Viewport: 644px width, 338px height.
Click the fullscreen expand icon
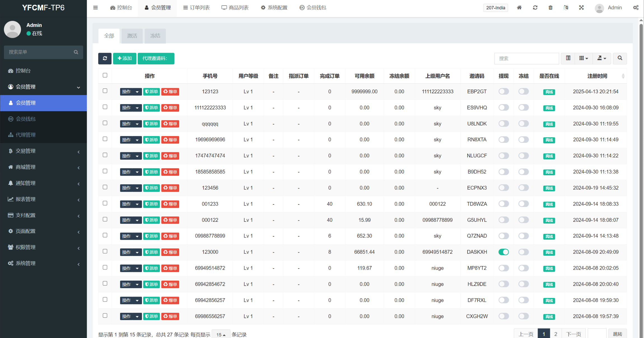coord(581,8)
